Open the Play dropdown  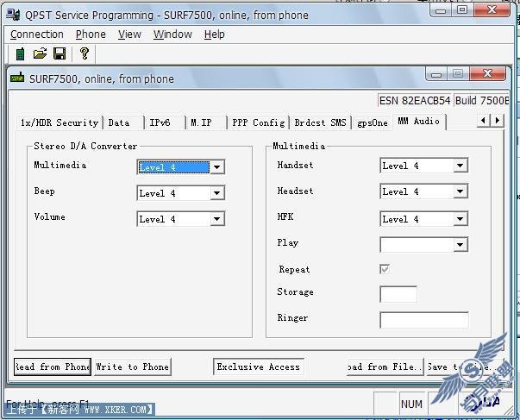pos(460,245)
